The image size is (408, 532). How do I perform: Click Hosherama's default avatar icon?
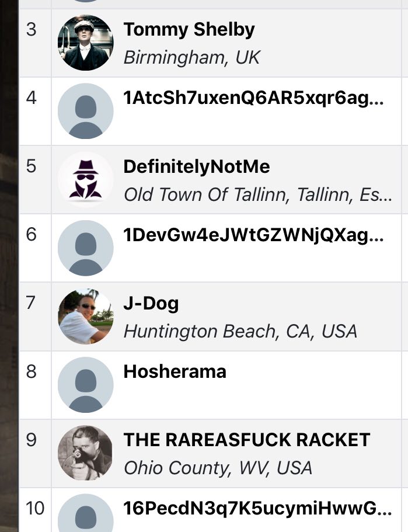point(85,384)
